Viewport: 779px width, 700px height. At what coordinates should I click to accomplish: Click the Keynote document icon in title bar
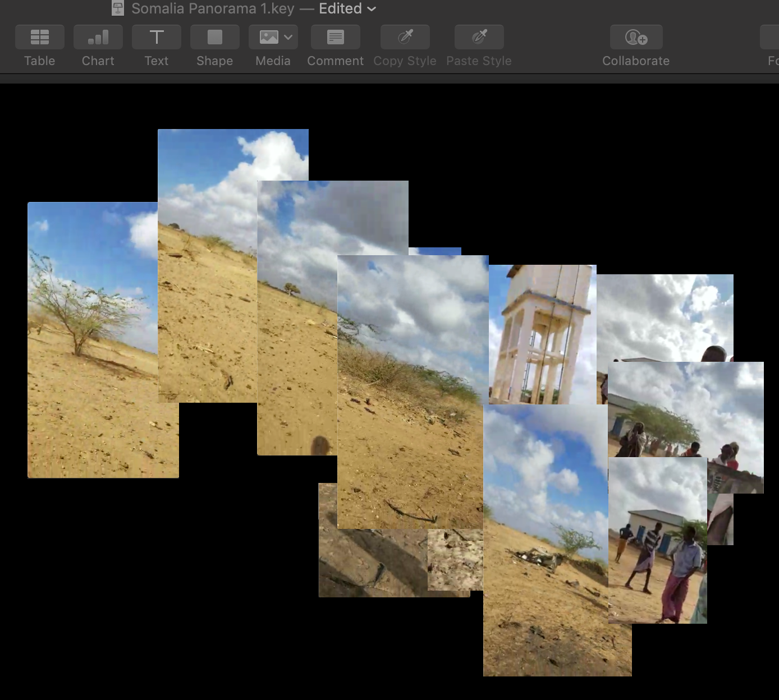118,8
